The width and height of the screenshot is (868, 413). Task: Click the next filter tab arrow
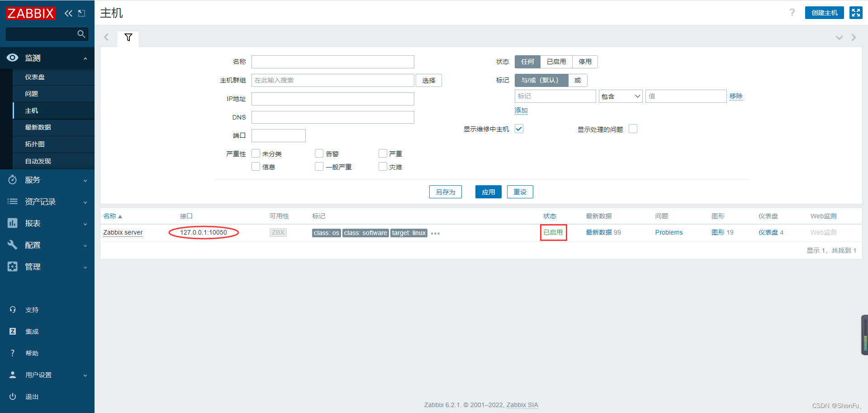coord(854,38)
